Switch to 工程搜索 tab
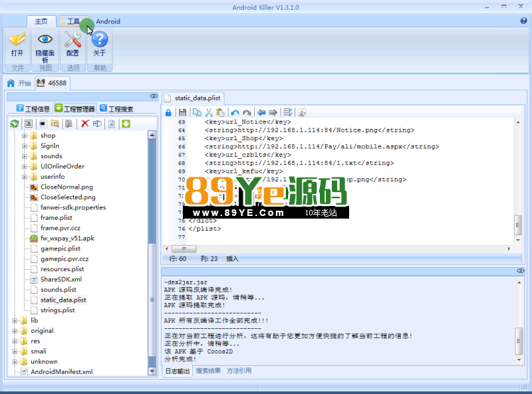This screenshot has height=394, width=532. tap(117, 109)
